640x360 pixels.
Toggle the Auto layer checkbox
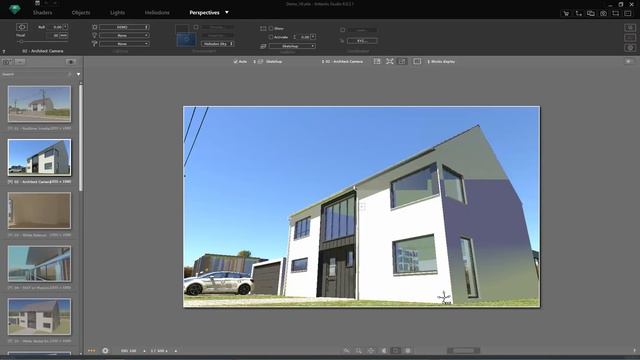pos(236,62)
